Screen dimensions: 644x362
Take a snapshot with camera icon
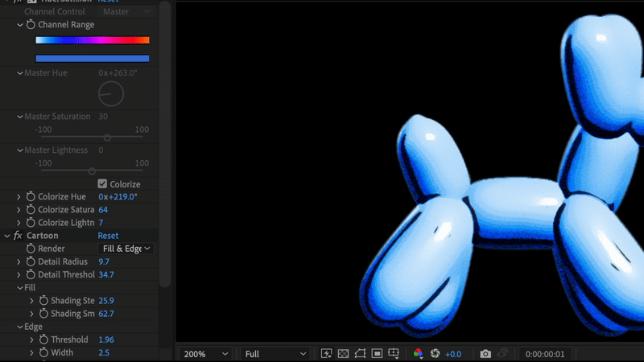coord(485,353)
